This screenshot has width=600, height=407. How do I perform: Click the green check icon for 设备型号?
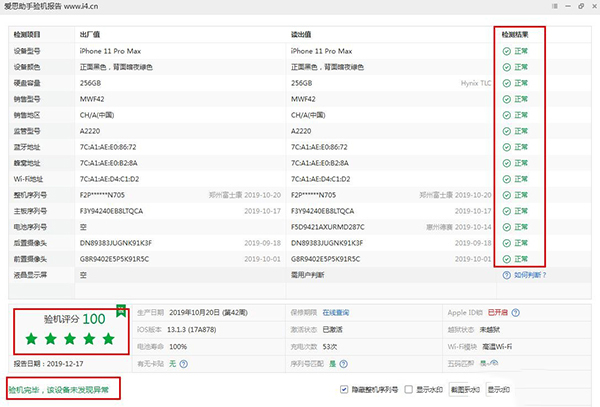pos(507,50)
